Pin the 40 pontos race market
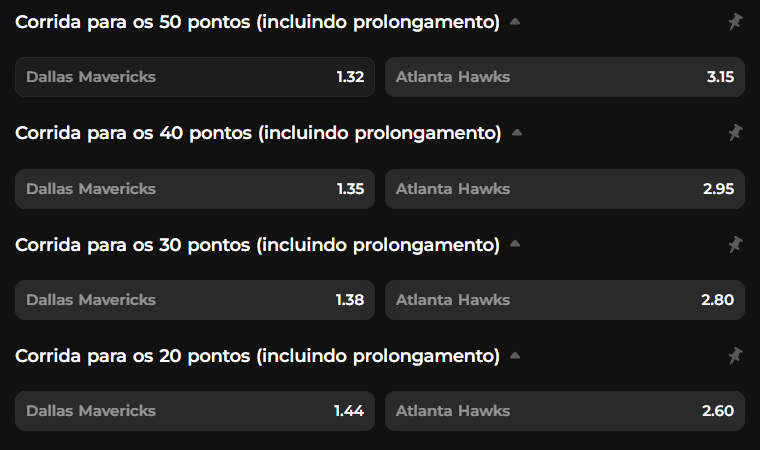This screenshot has width=760, height=450. click(735, 133)
